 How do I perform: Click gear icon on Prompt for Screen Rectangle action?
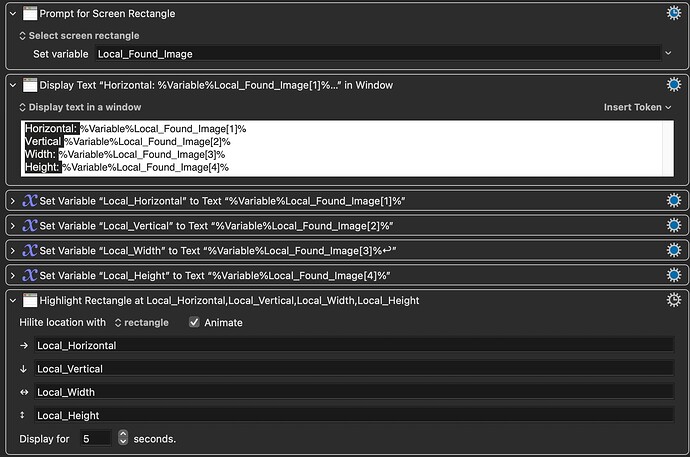tap(674, 13)
